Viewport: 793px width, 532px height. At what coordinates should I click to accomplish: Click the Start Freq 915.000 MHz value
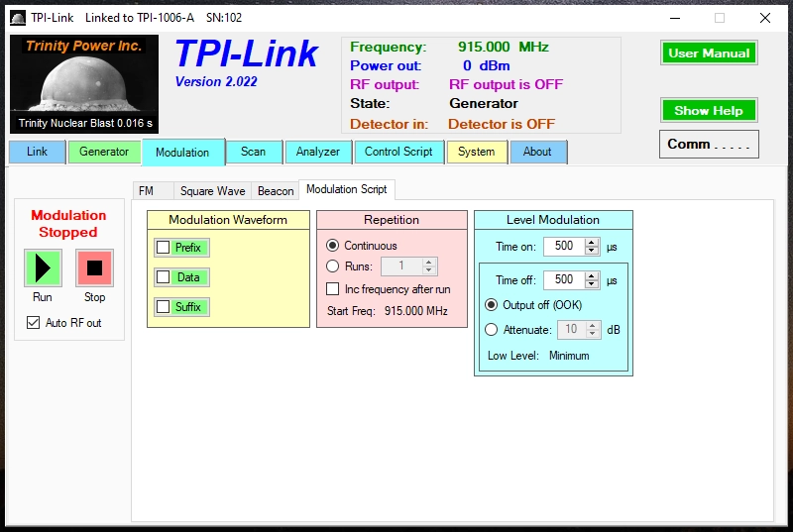pyautogui.click(x=415, y=311)
